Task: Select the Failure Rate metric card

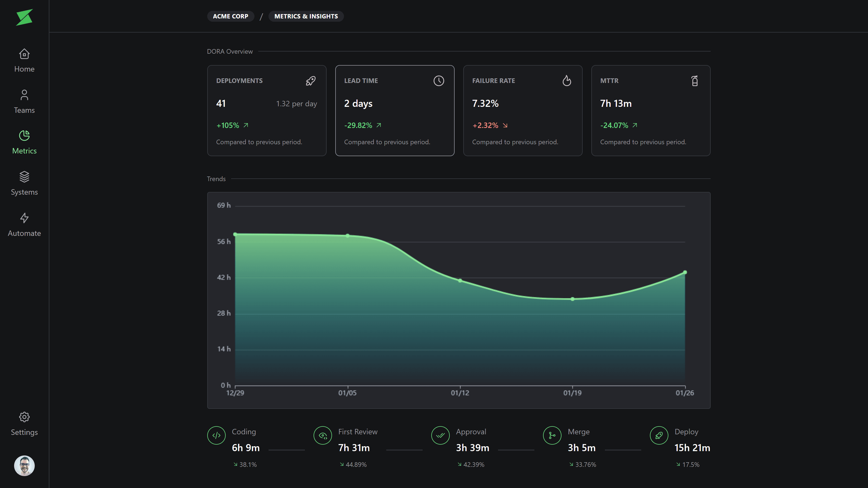Action: tap(523, 110)
